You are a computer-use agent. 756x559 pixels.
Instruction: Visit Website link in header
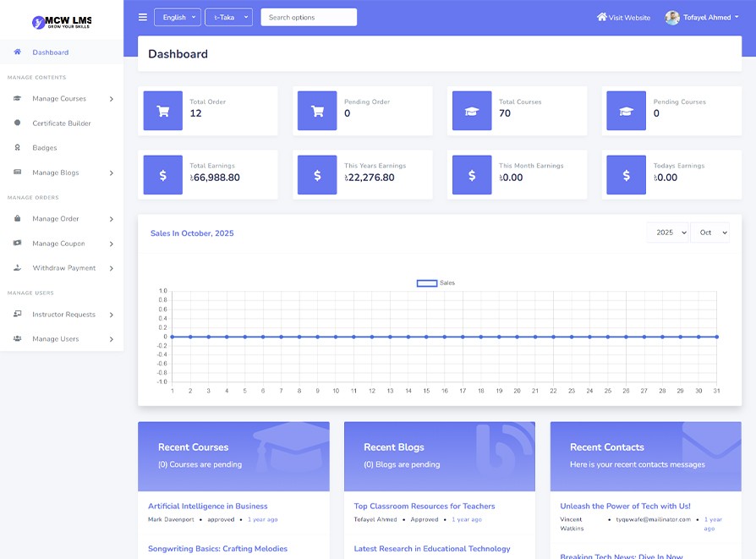[x=623, y=17]
